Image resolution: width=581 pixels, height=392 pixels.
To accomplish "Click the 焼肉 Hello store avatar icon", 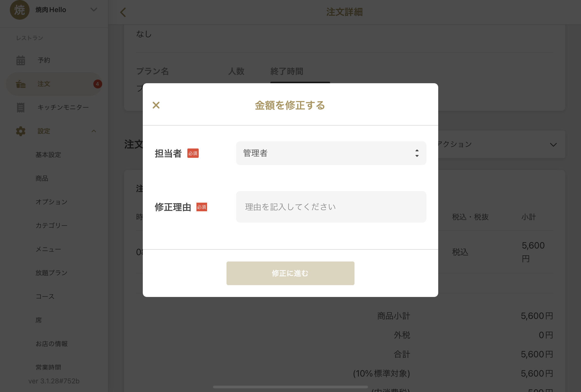I will click(20, 10).
